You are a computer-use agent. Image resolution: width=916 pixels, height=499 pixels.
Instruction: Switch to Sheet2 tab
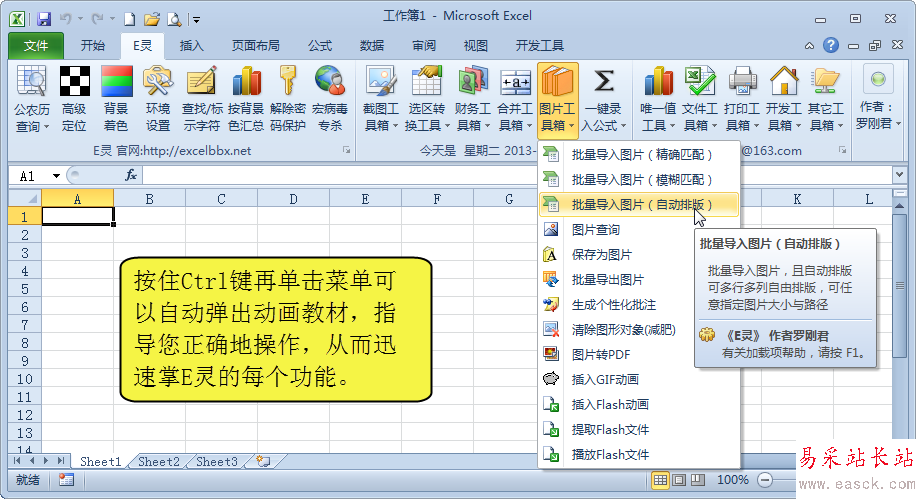[x=159, y=462]
